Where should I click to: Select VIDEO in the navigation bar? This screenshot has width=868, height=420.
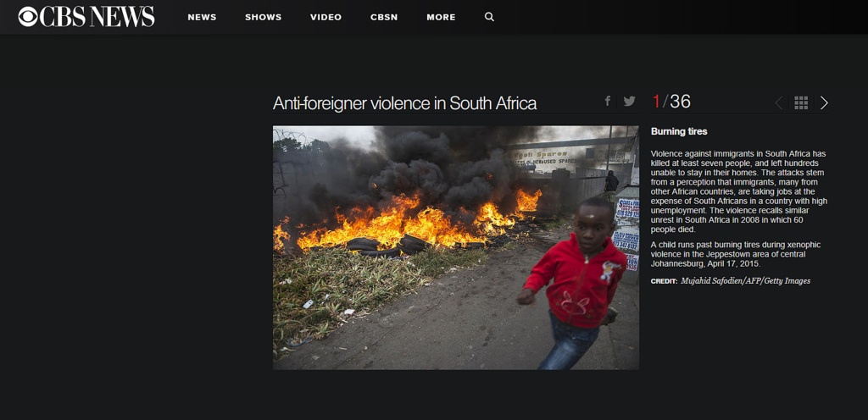tap(326, 17)
